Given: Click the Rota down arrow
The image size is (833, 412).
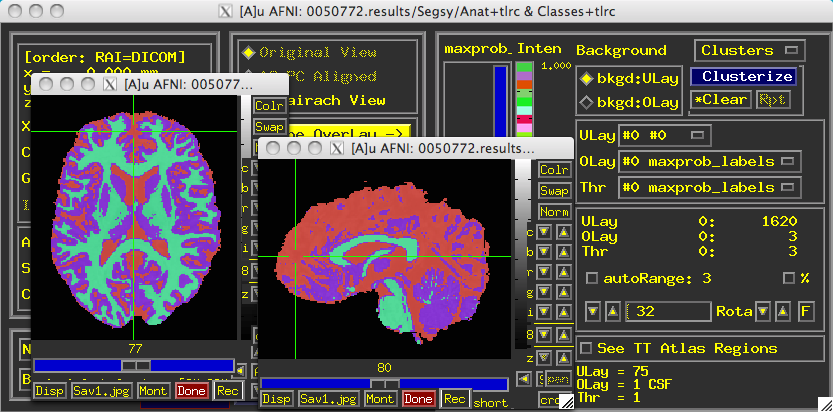Looking at the screenshot, I should (x=763, y=311).
